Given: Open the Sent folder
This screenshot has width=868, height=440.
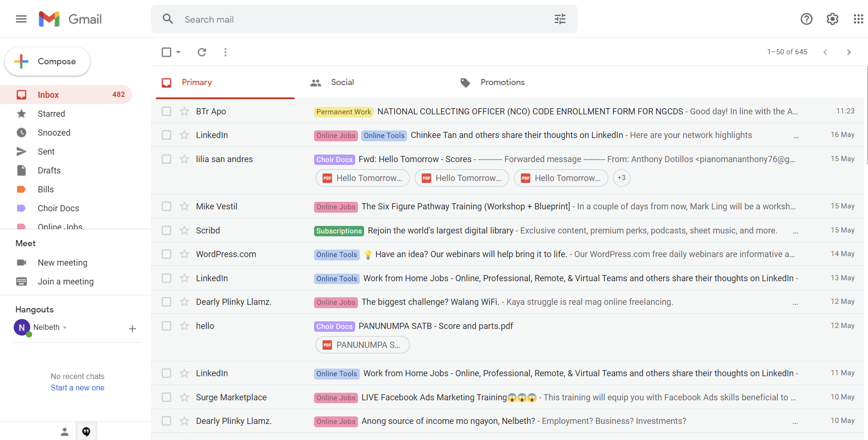Looking at the screenshot, I should tap(66, 151).
